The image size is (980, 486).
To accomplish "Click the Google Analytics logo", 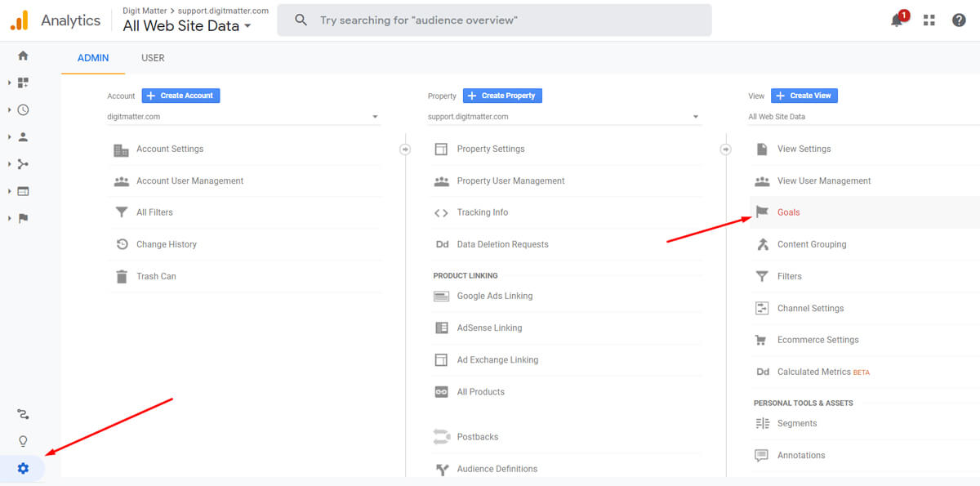I will 19,20.
